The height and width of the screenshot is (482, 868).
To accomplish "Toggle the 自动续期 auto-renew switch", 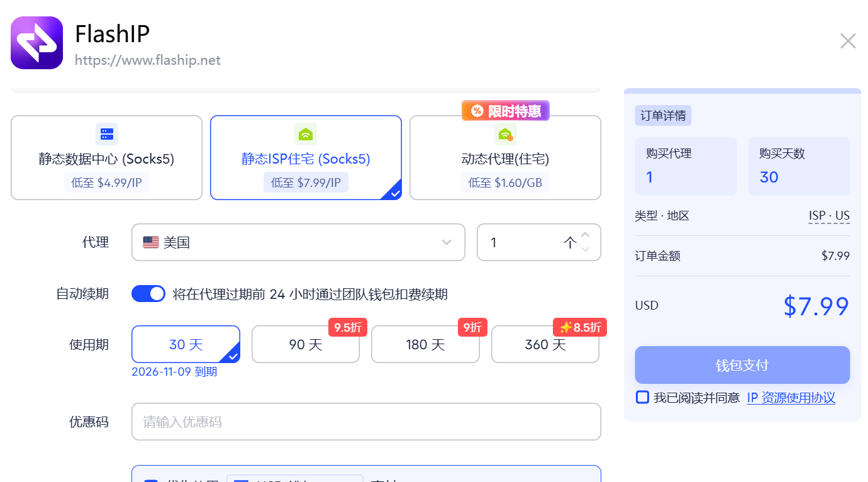I will point(148,294).
